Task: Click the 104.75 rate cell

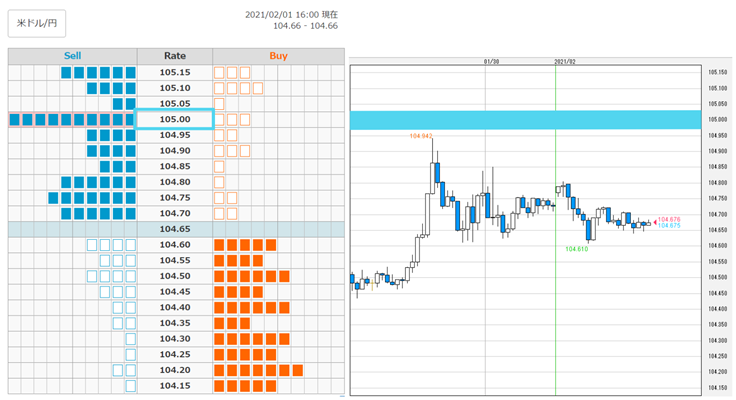Action: [175, 198]
